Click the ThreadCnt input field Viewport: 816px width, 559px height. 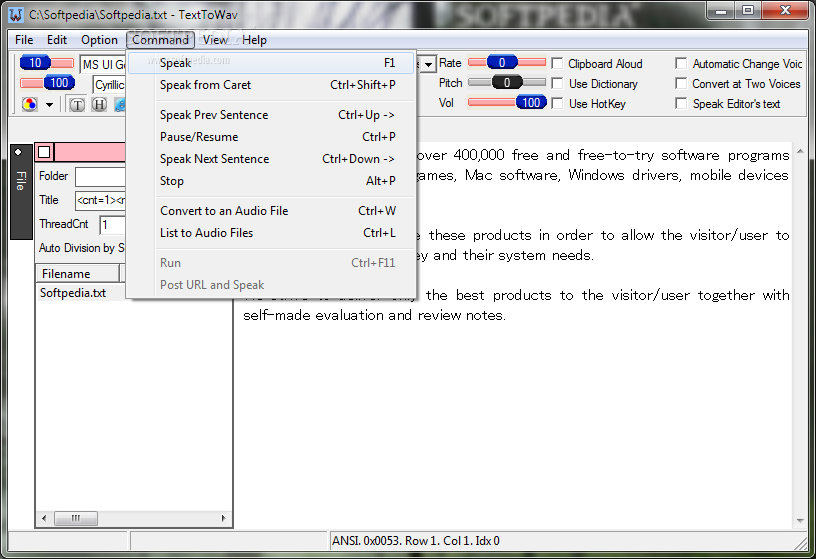(112, 225)
